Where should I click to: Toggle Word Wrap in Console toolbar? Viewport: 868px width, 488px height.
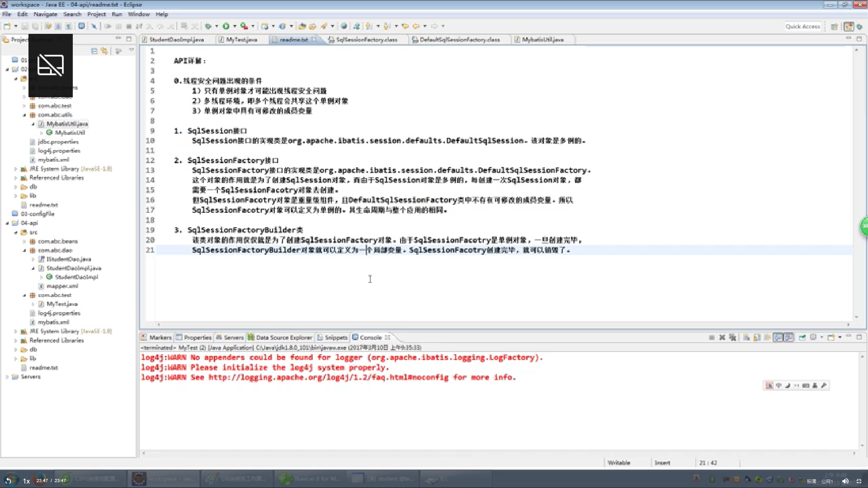[768, 338]
